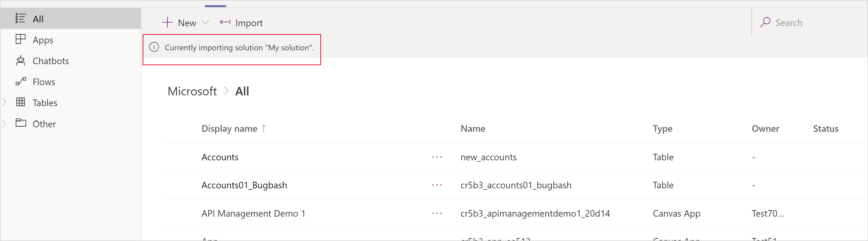The height and width of the screenshot is (241, 868).
Task: Click the info icon in import notification
Action: coord(154,47)
